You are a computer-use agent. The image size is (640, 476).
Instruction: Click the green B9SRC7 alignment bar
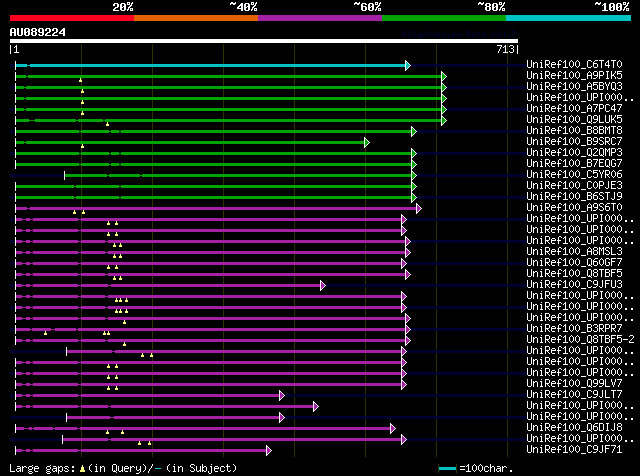[x=190, y=142]
